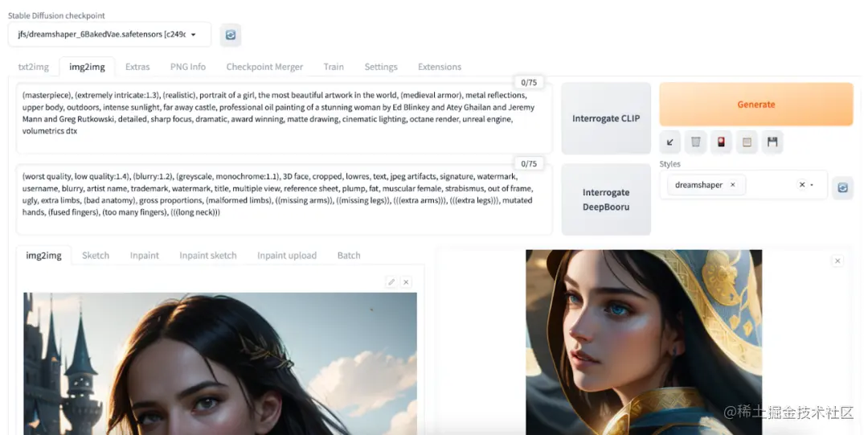Expand the Styles dropdown arrow
Image resolution: width=868 pixels, height=435 pixels.
(x=812, y=185)
